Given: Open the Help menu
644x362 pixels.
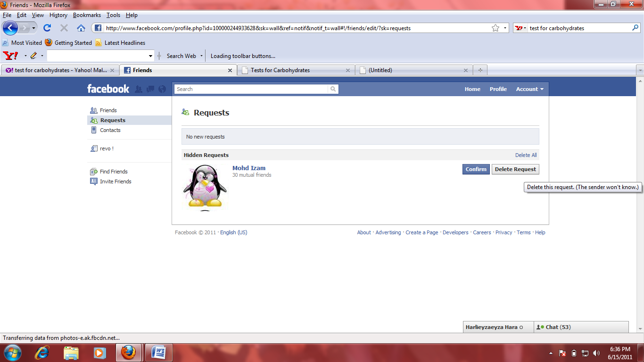Looking at the screenshot, I should pyautogui.click(x=132, y=15).
